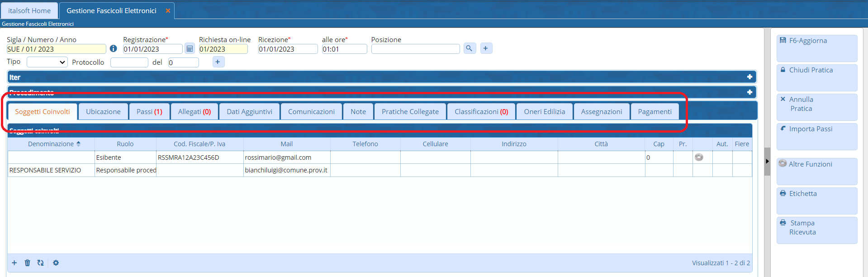868x277 pixels.
Task: Add a new row with the table plus icon
Action: [14, 263]
